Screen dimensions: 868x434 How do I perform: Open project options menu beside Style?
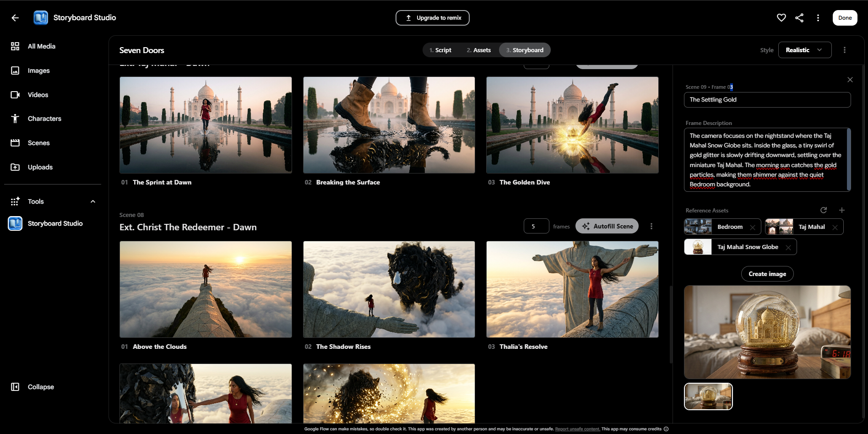pos(845,50)
